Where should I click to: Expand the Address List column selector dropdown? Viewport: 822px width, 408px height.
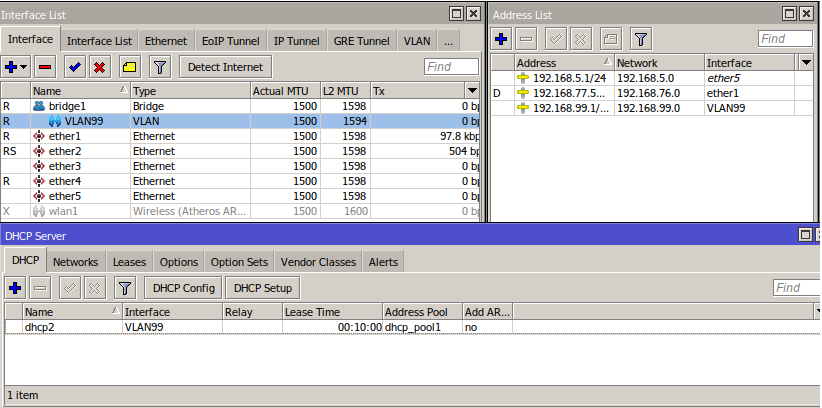pyautogui.click(x=807, y=63)
